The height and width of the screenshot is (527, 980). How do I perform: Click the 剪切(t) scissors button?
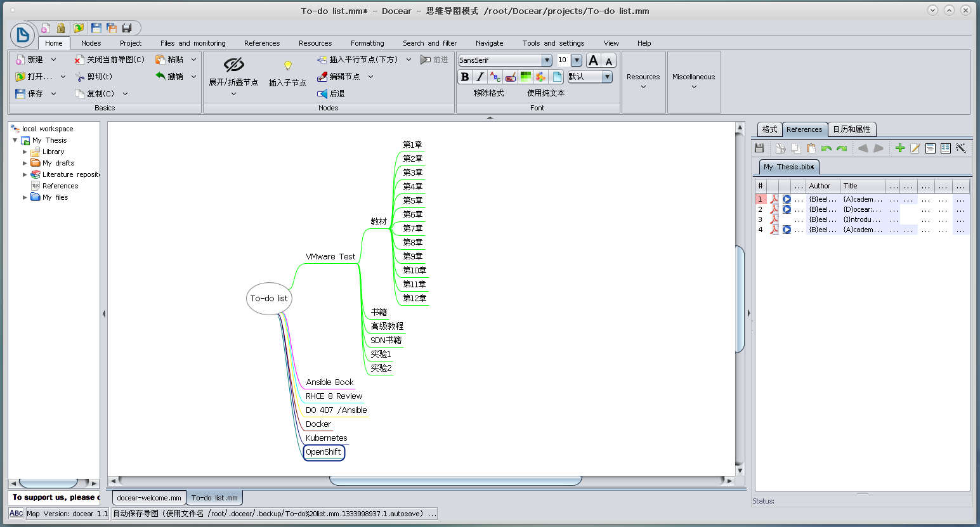point(93,76)
